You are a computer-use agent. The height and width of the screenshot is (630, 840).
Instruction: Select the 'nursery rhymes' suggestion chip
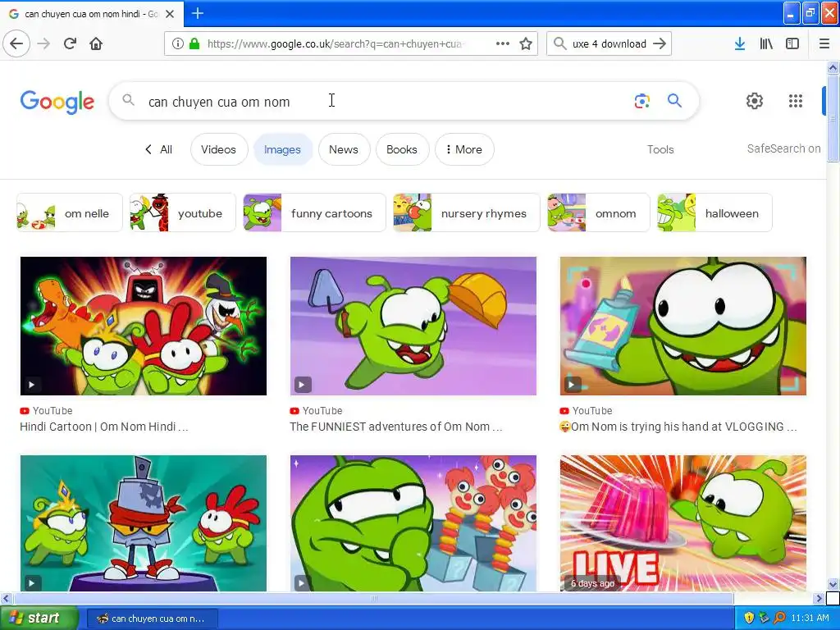tap(467, 212)
